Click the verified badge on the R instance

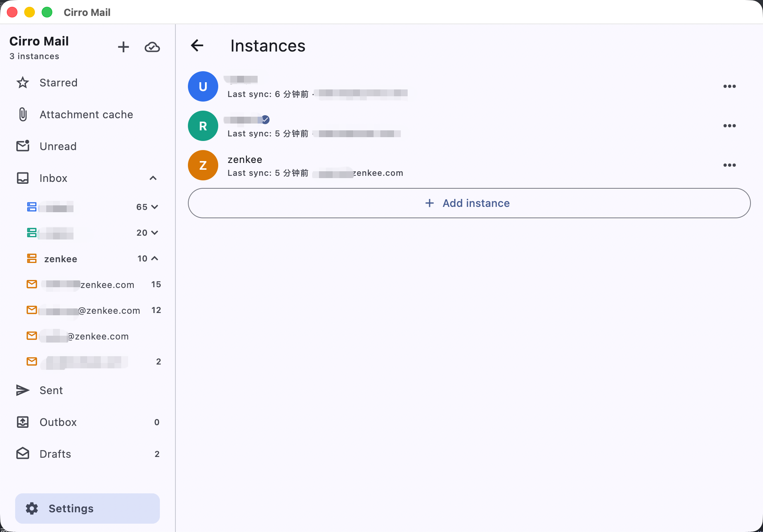266,120
